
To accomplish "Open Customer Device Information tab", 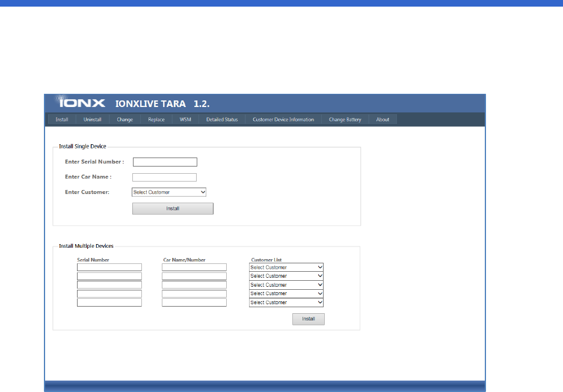I will pyautogui.click(x=283, y=120).
